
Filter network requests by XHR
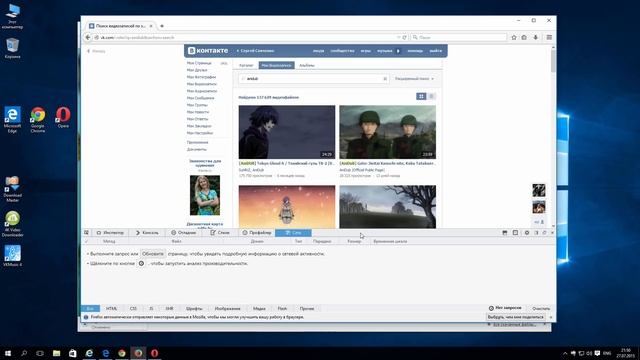(x=169, y=309)
